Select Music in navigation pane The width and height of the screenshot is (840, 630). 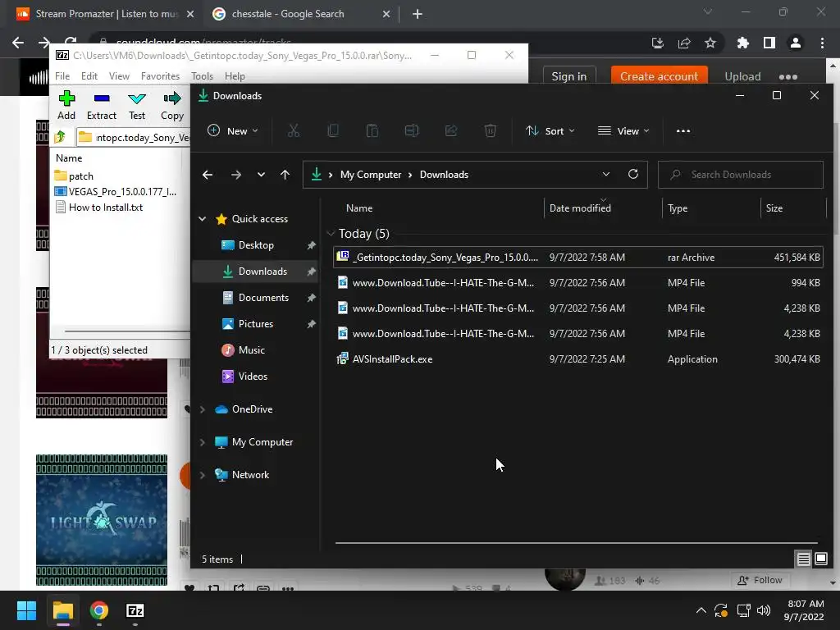tap(251, 349)
